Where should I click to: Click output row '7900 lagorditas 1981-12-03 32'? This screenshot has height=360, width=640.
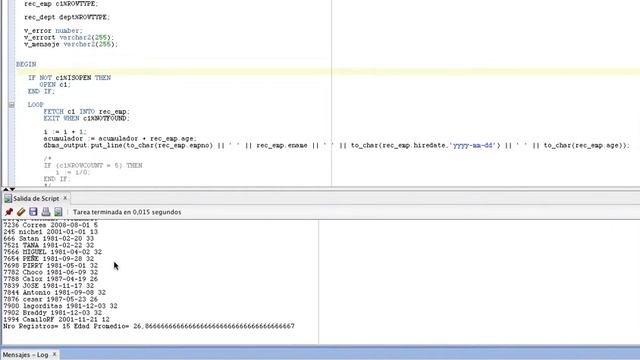coord(60,306)
